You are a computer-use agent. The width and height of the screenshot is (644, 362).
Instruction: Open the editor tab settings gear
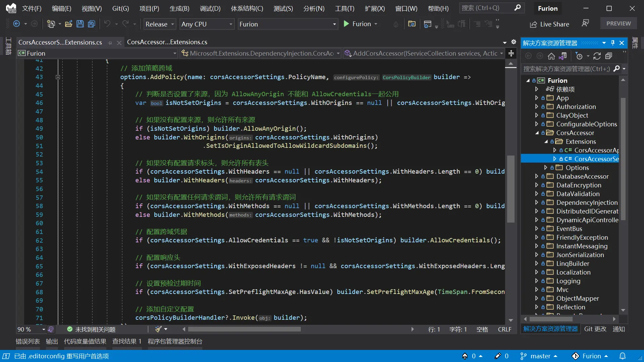tap(514, 42)
